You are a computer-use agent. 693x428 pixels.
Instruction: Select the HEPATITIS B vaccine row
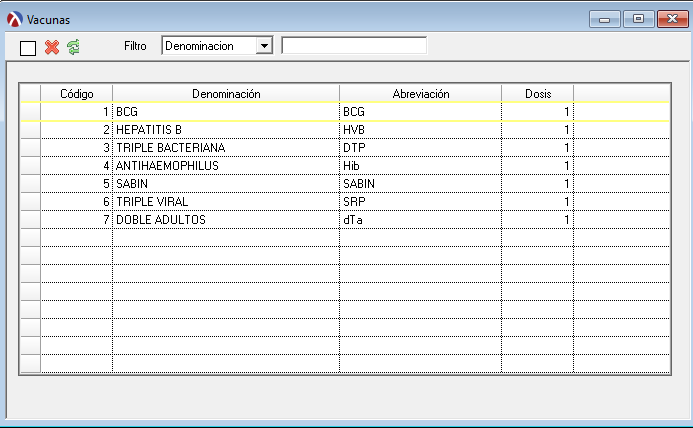tap(226, 130)
